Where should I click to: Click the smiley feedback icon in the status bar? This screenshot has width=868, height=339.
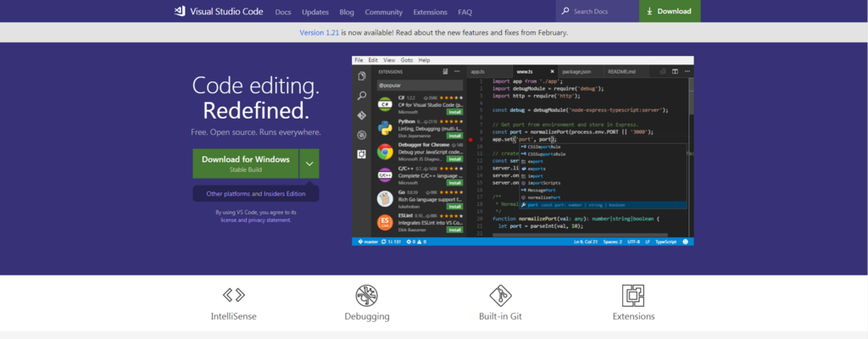tap(685, 242)
